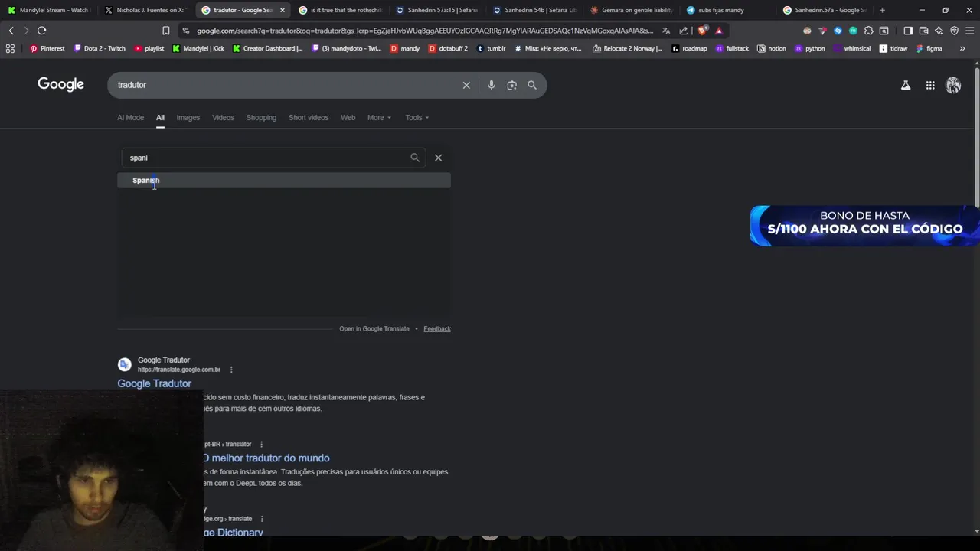The width and height of the screenshot is (980, 551).
Task: Open Google Tradutor result title
Action: [154, 383]
